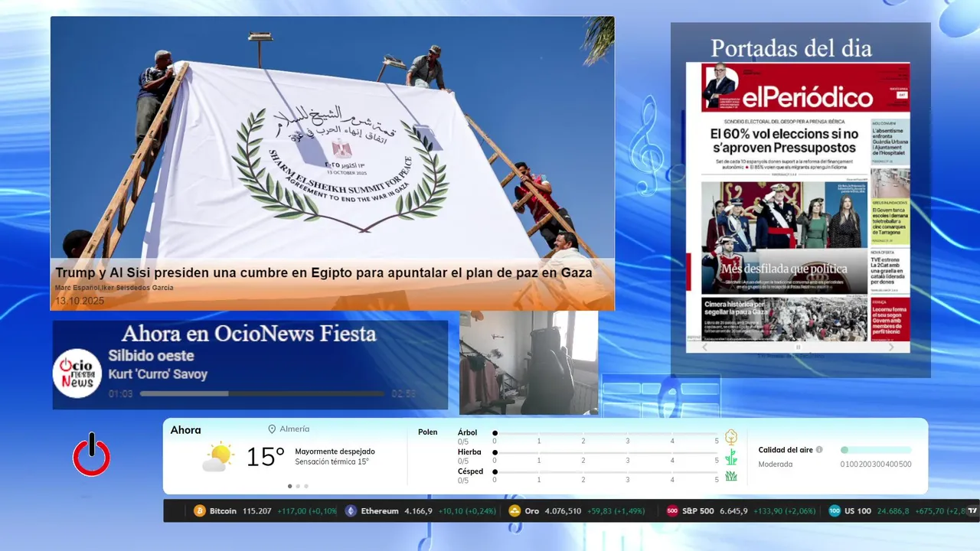Click the Bitcoin price 115.207
The height and width of the screenshot is (551, 980).
tap(256, 511)
